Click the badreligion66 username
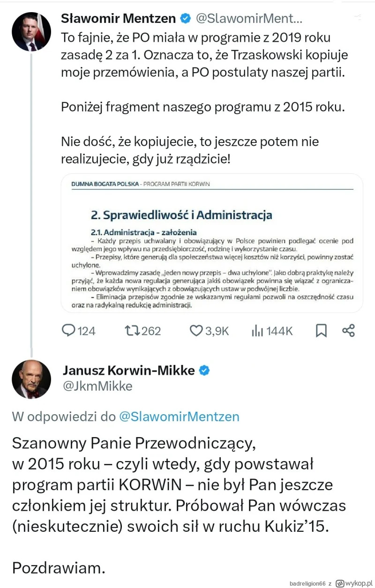 pyautogui.click(x=307, y=583)
